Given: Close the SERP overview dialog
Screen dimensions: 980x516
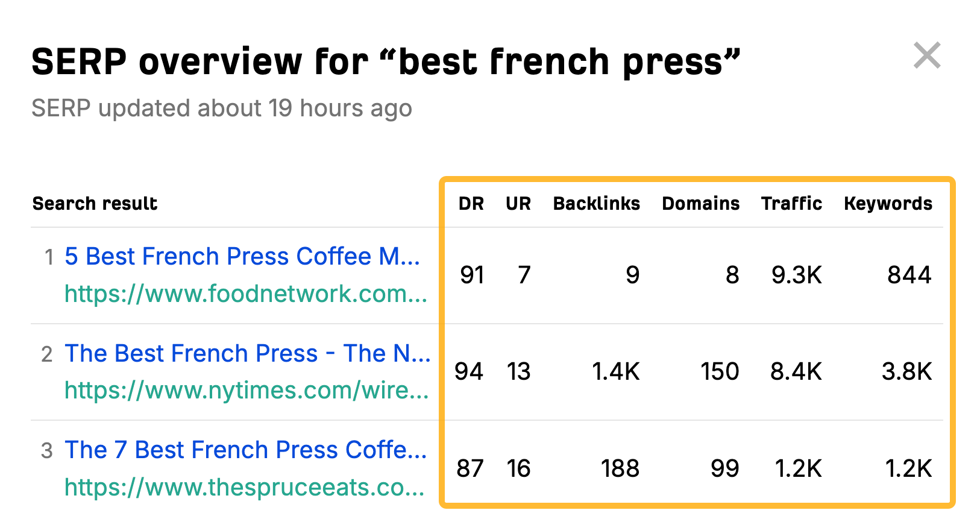Looking at the screenshot, I should 928,56.
